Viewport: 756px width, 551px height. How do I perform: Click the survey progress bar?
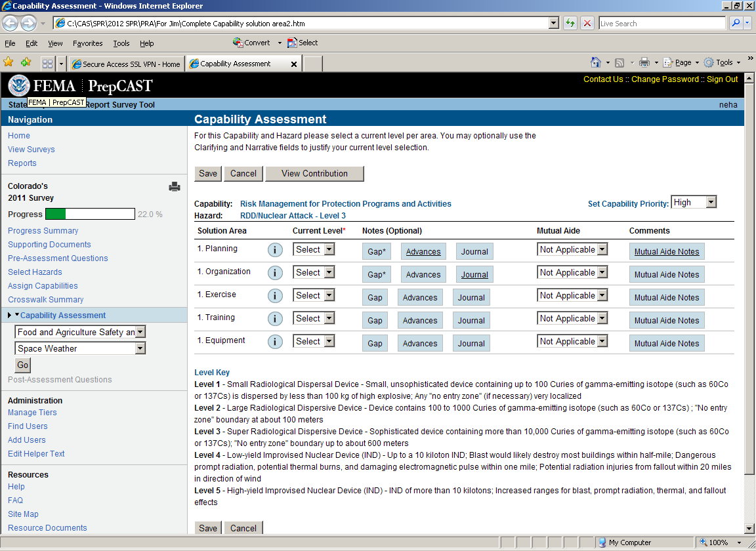(x=90, y=214)
